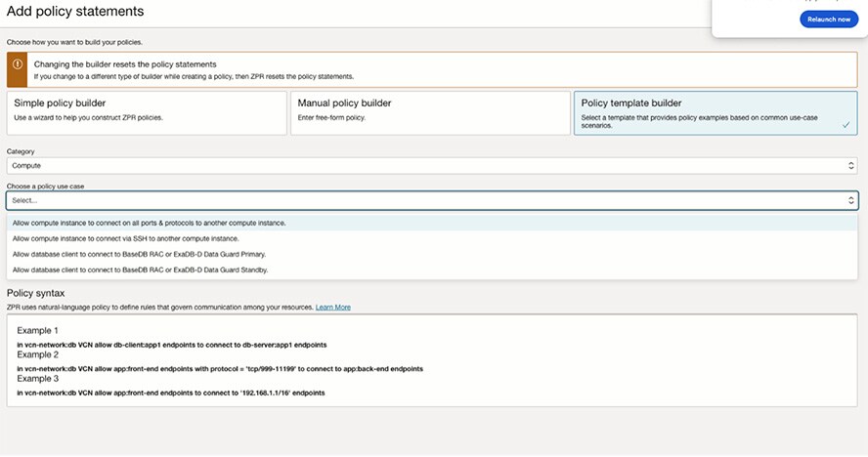This screenshot has width=868, height=457.
Task: Select the Simple policy builder option
Action: click(146, 112)
